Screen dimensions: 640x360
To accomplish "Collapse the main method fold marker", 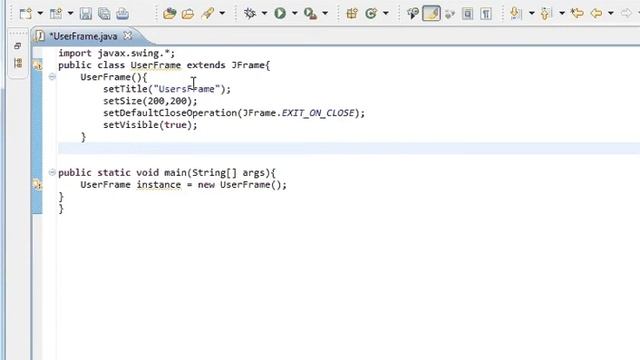I will [52, 172].
